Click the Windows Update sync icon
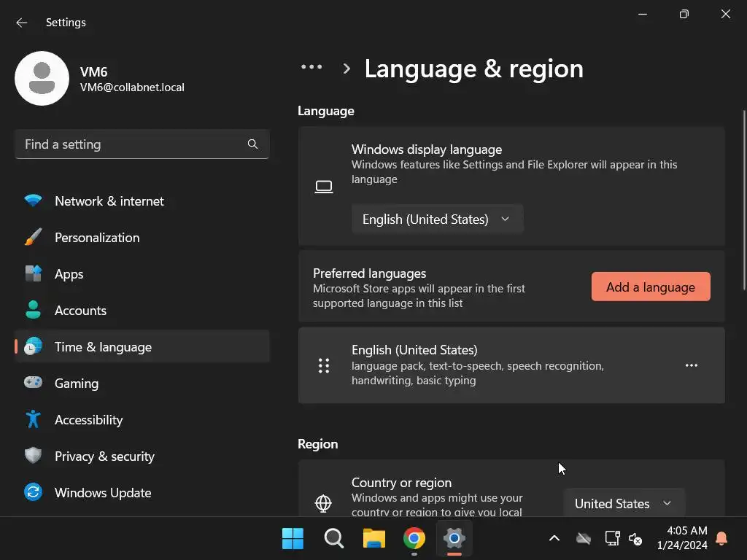 click(x=33, y=492)
